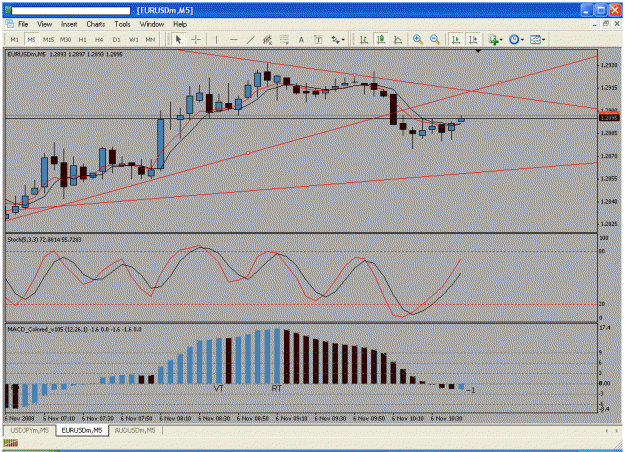Screen dimensions: 625x452
Task: Set timeframe to H4
Action: [x=99, y=39]
